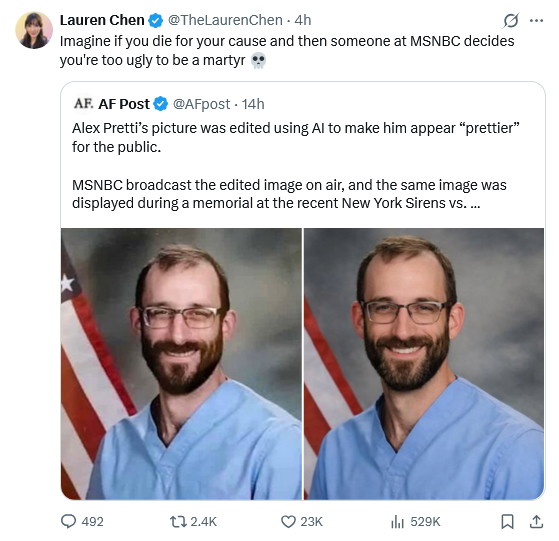
Task: Click the AF Post display name
Action: point(124,104)
